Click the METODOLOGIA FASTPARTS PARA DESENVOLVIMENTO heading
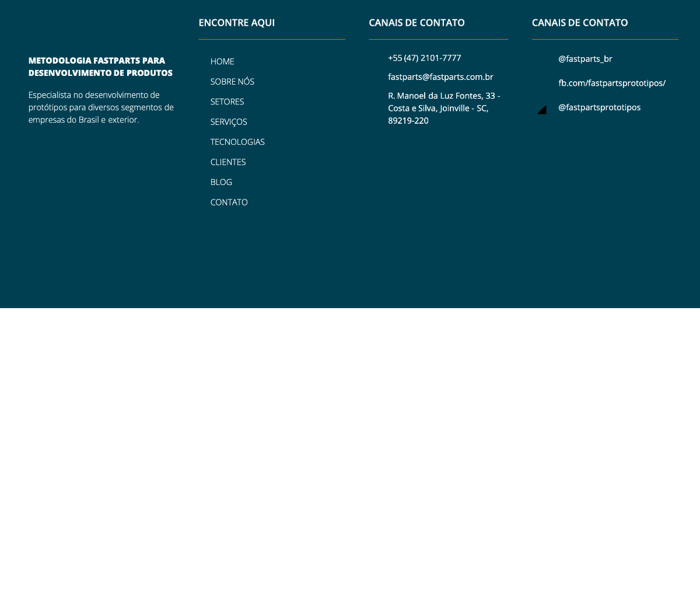This screenshot has height=608, width=700. coord(100,67)
